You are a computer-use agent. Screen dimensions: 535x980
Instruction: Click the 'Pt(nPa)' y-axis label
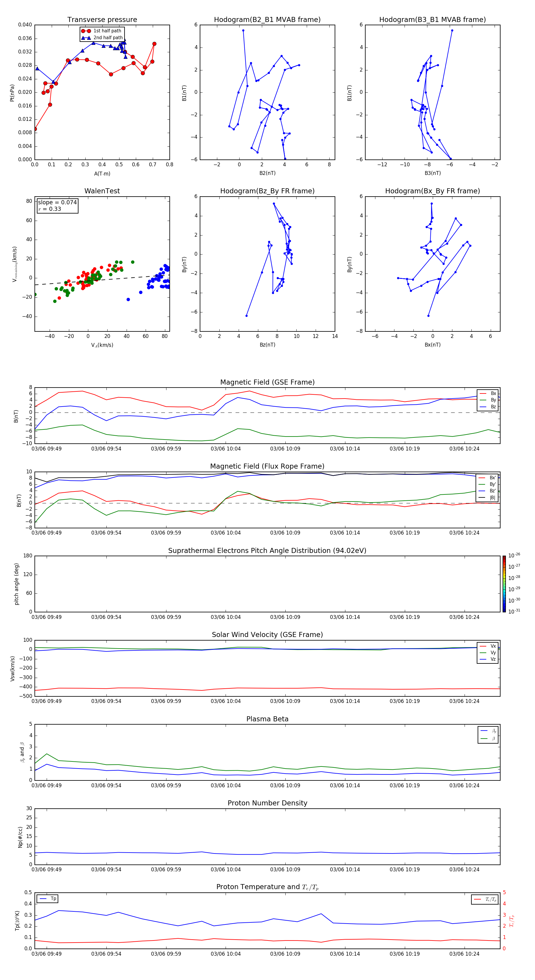coord(12,93)
